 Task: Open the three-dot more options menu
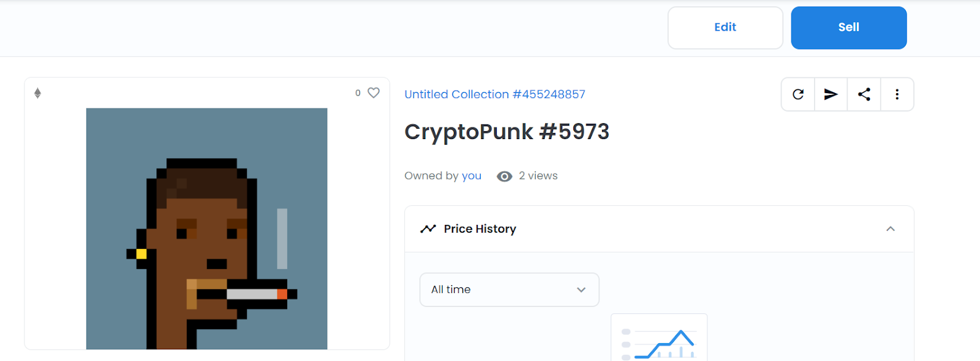(897, 94)
